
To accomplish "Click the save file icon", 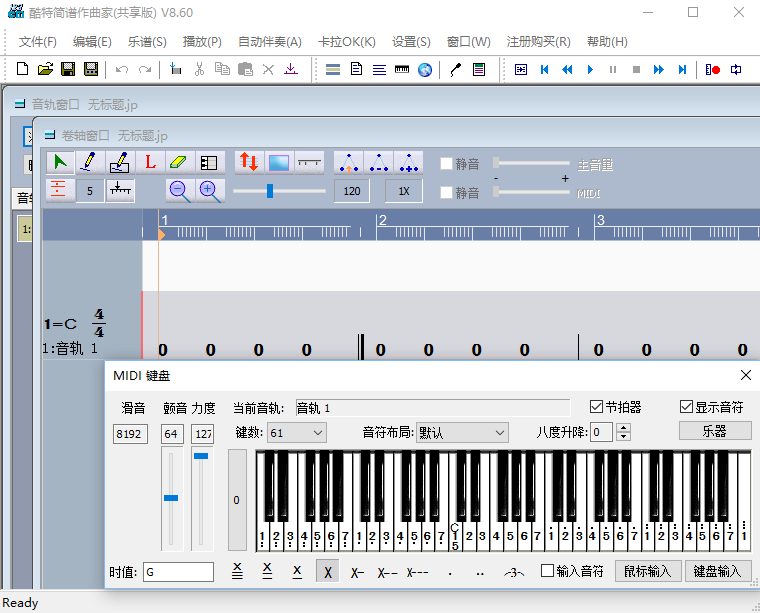I will [x=68, y=69].
